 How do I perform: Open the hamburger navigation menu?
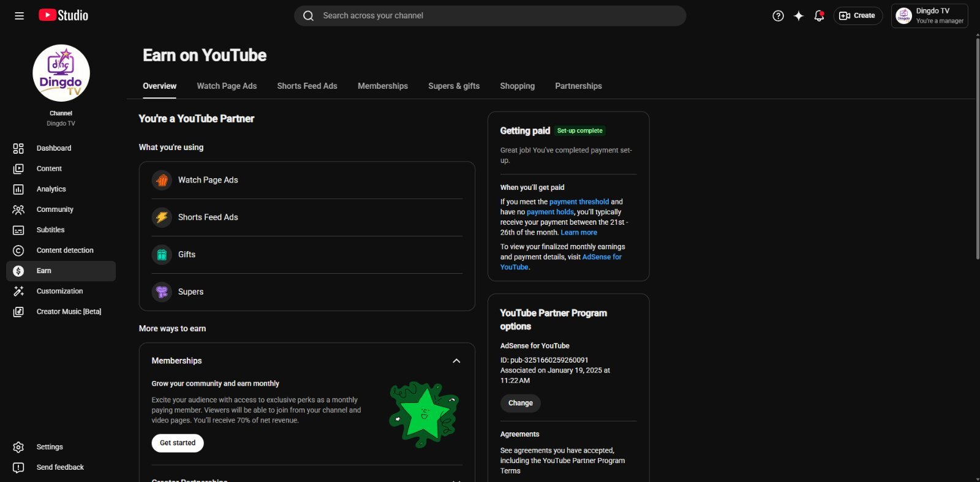click(x=19, y=16)
